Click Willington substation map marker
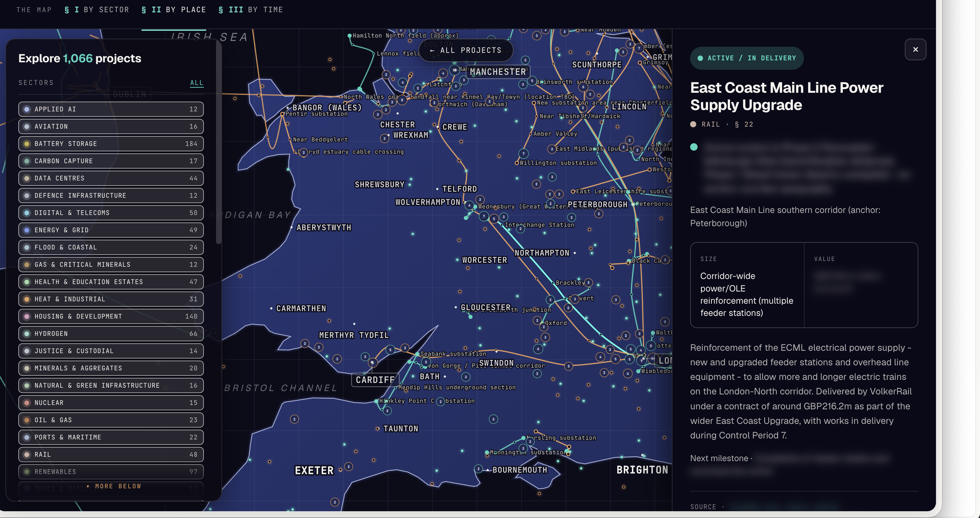 point(517,163)
